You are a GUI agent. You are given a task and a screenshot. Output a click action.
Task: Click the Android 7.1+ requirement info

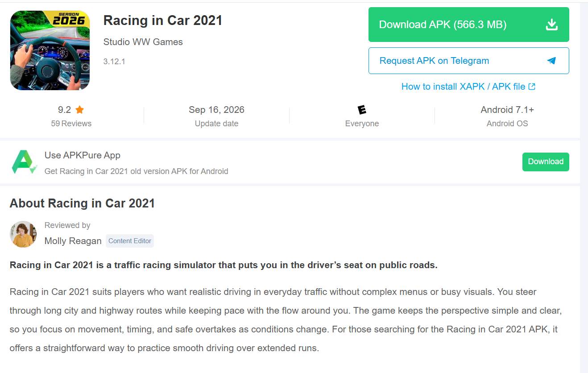507,110
